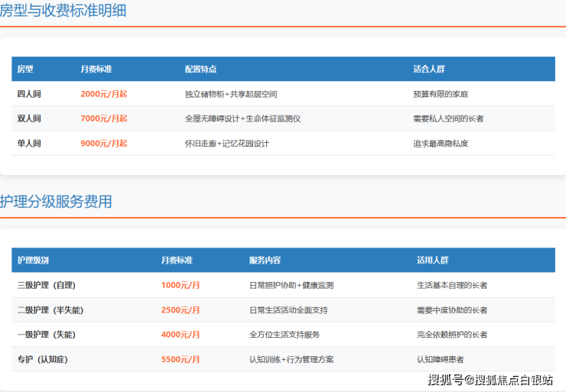This screenshot has width=566, height=392.
Task: Click the 适用人群 column header
Action: pos(432,261)
